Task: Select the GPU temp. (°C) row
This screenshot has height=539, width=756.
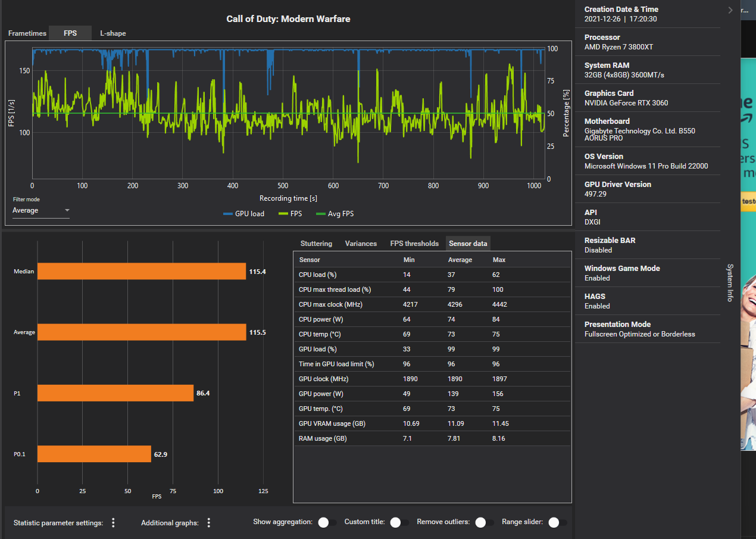Action: point(432,409)
